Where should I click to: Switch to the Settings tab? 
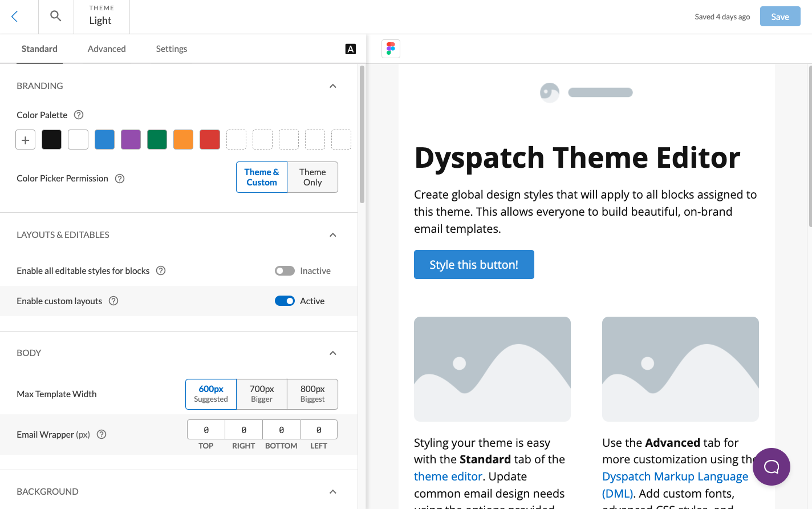click(172, 49)
